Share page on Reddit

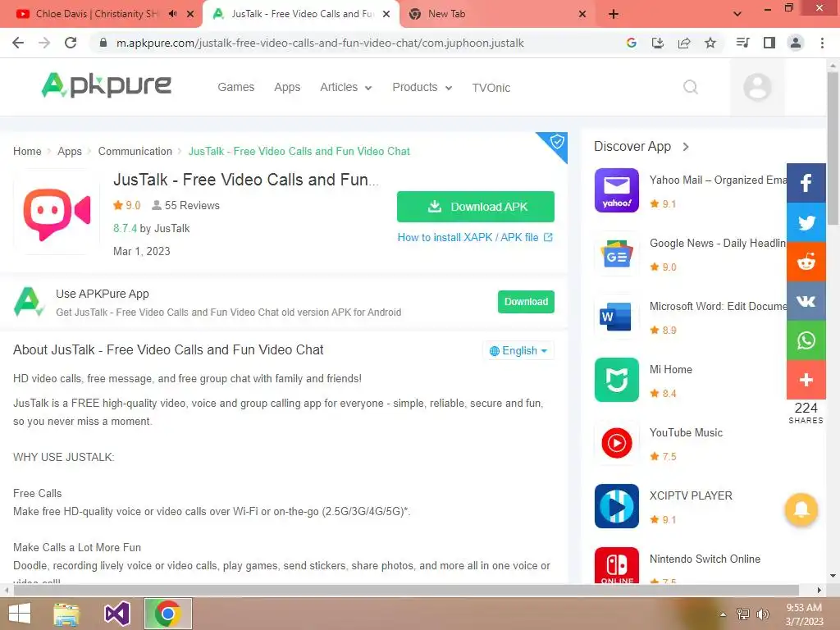pyautogui.click(x=806, y=262)
